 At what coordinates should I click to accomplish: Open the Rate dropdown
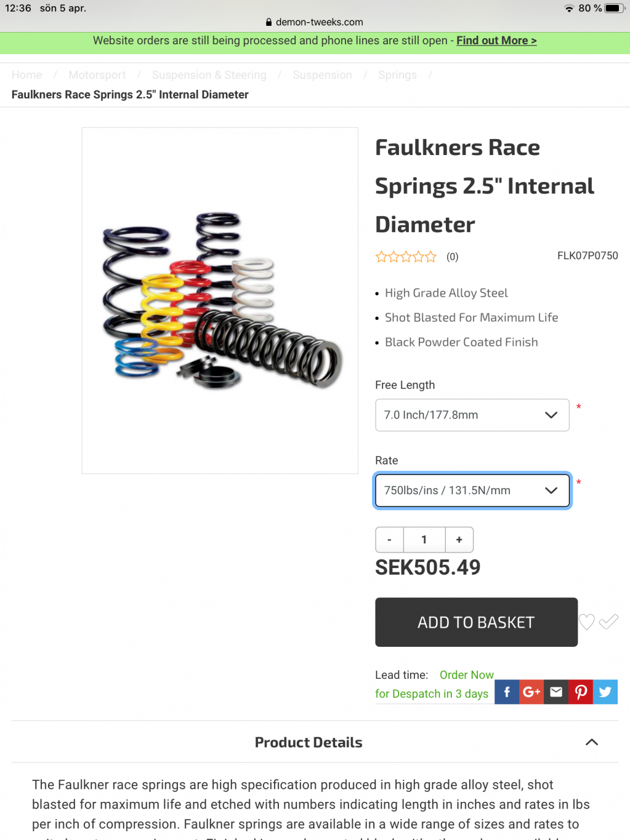pyautogui.click(x=472, y=490)
